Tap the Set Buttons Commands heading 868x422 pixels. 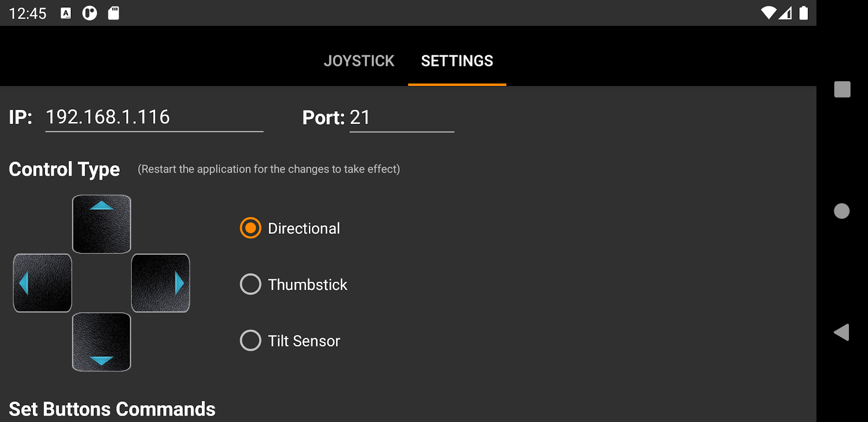coord(112,409)
